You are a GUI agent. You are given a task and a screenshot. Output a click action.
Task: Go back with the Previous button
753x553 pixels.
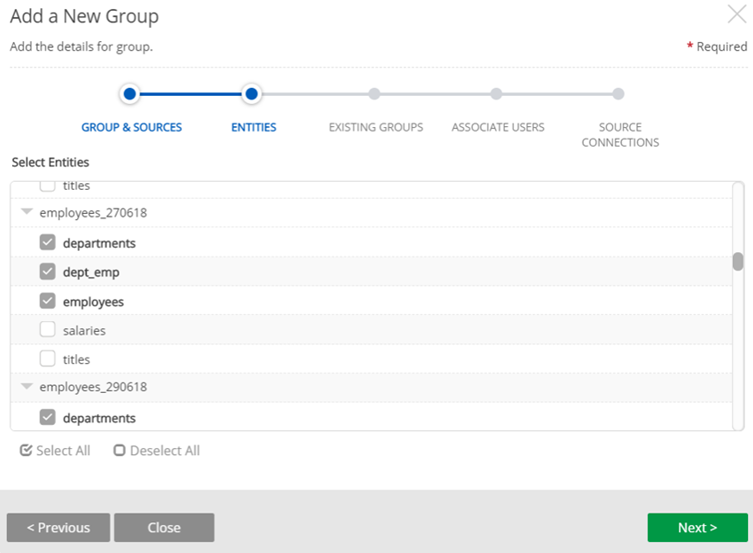click(58, 527)
